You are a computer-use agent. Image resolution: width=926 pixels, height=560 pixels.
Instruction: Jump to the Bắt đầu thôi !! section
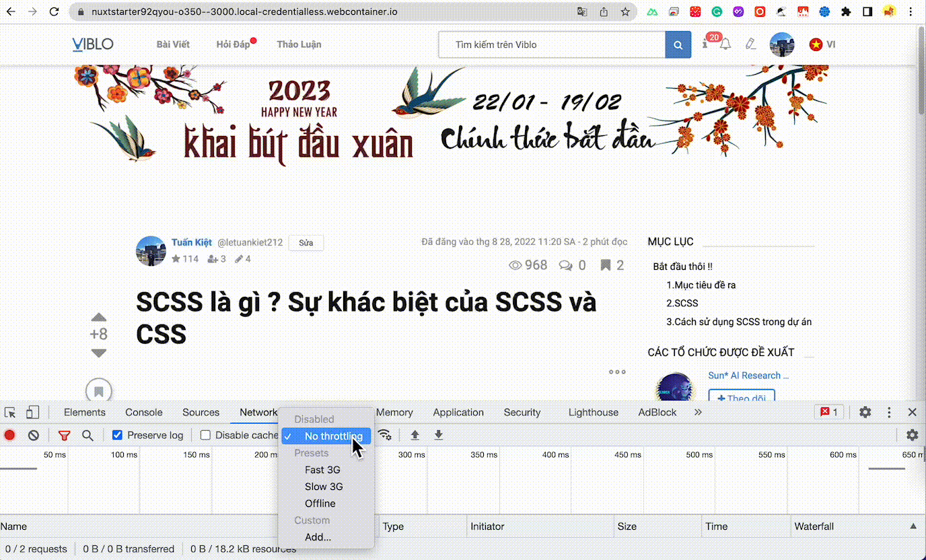coord(682,267)
